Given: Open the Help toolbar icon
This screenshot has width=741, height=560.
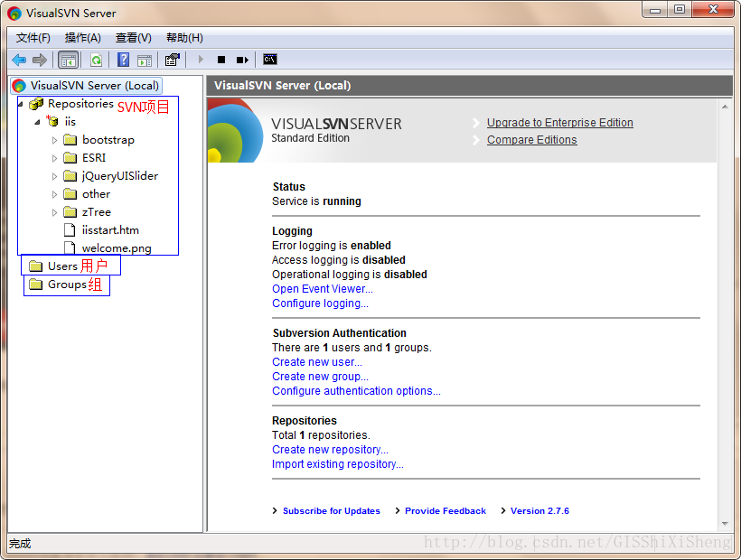Looking at the screenshot, I should [123, 60].
